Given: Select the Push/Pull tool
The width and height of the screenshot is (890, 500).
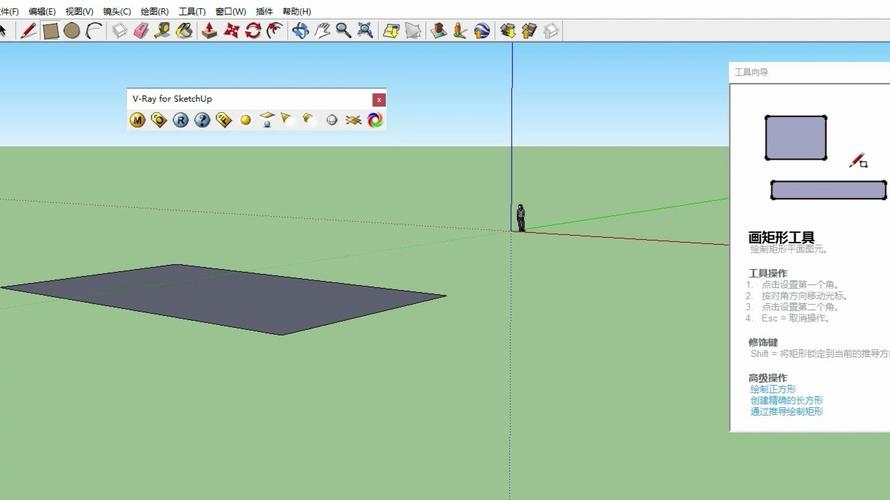Looking at the screenshot, I should 209,31.
